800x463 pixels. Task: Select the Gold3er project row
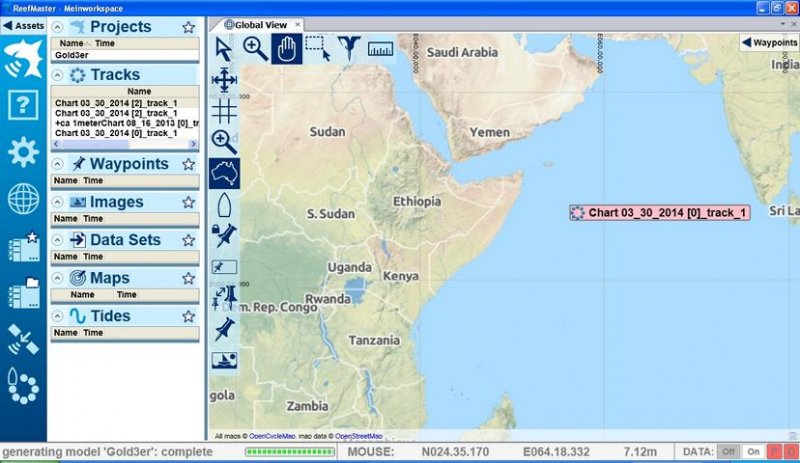[x=72, y=55]
